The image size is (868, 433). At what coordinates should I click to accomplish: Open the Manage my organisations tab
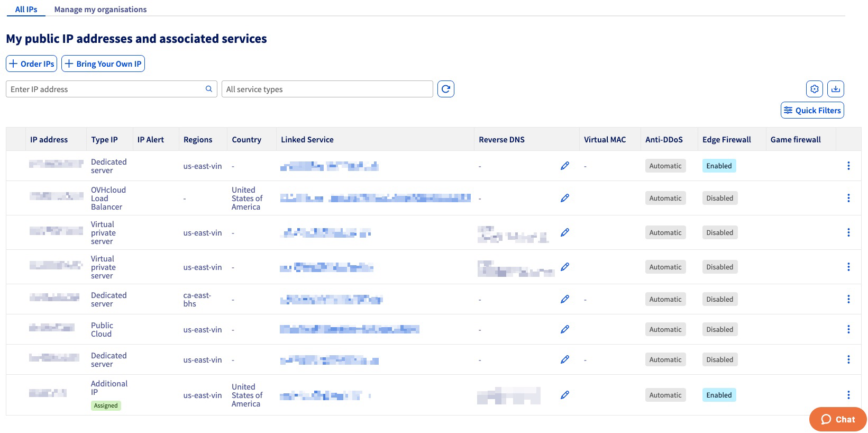point(100,9)
